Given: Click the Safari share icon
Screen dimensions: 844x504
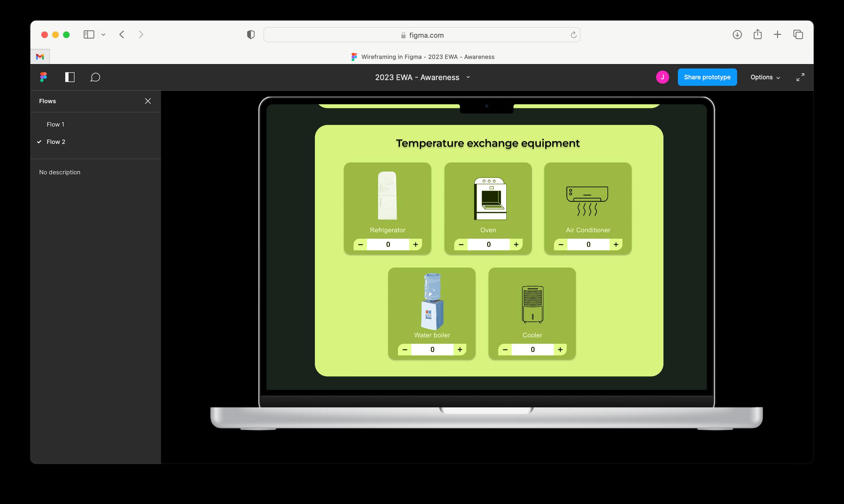Looking at the screenshot, I should [x=757, y=35].
